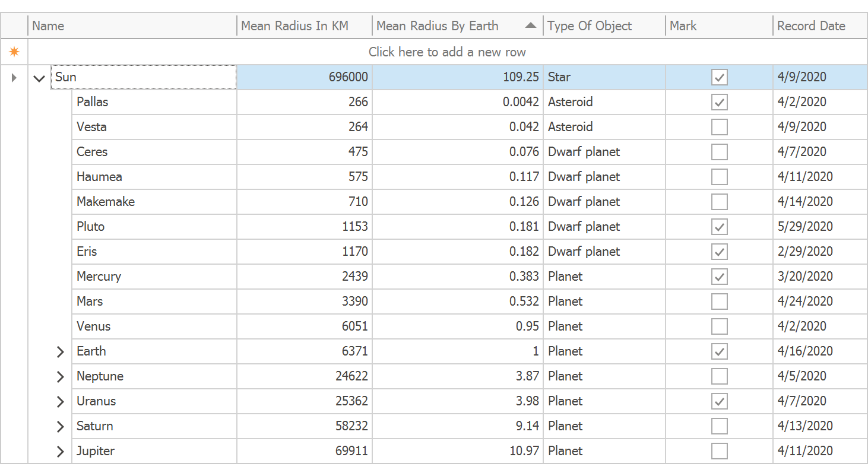Click the current row indicator arrow beside Sun

pyautogui.click(x=14, y=77)
